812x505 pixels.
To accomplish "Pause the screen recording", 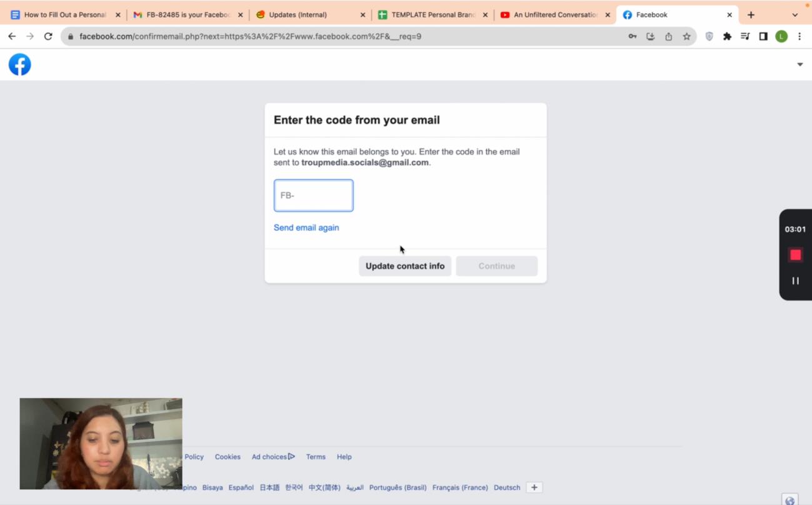I will tap(795, 281).
